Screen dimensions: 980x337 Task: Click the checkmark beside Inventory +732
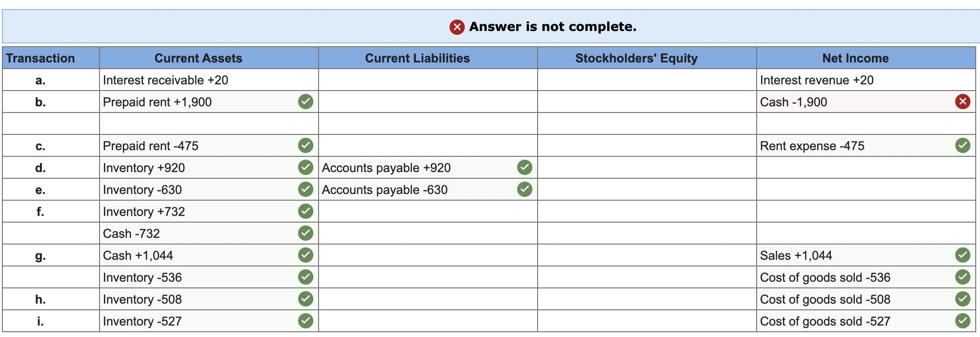point(305,211)
